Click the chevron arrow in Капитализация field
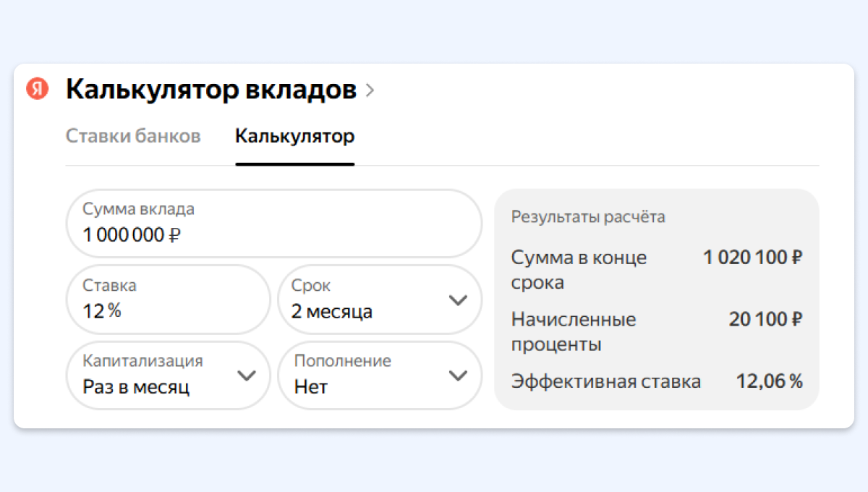 point(247,376)
